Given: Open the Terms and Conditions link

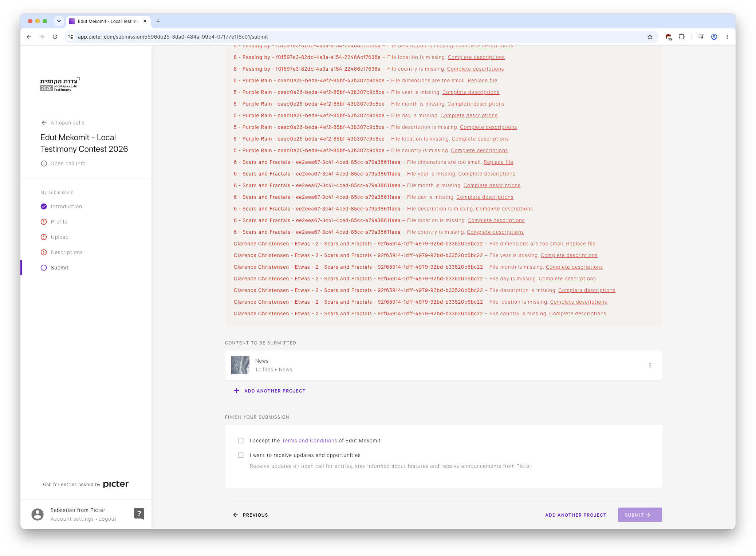Looking at the screenshot, I should pos(310,441).
